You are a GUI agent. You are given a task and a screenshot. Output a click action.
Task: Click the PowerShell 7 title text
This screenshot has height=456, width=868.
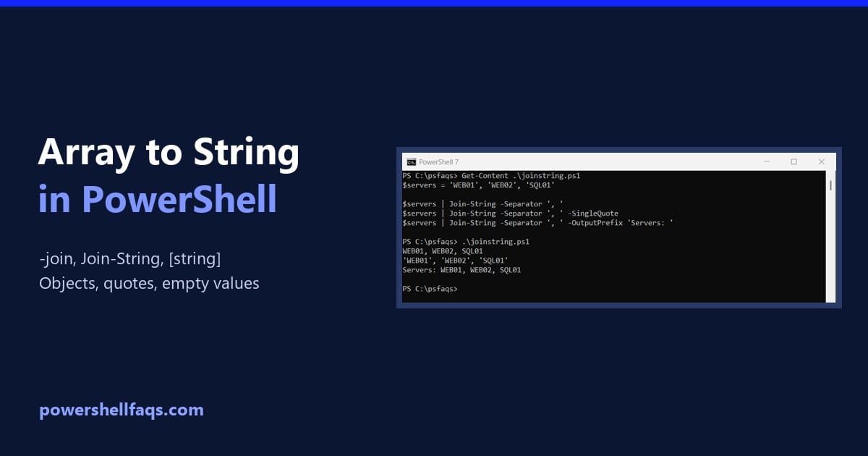[x=438, y=162]
